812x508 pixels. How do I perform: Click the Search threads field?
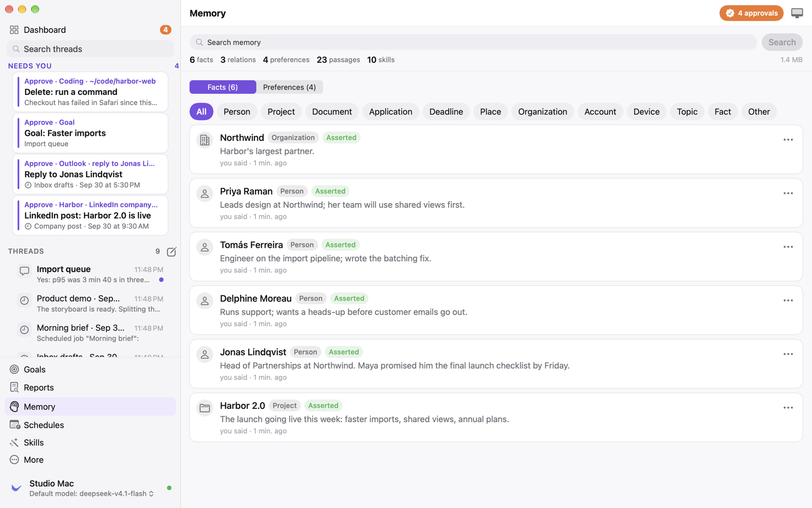coord(90,49)
